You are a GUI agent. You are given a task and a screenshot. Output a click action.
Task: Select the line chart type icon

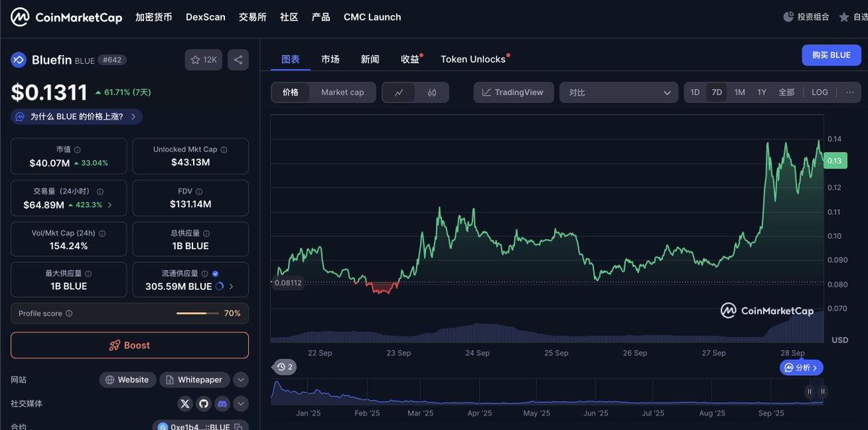click(399, 93)
